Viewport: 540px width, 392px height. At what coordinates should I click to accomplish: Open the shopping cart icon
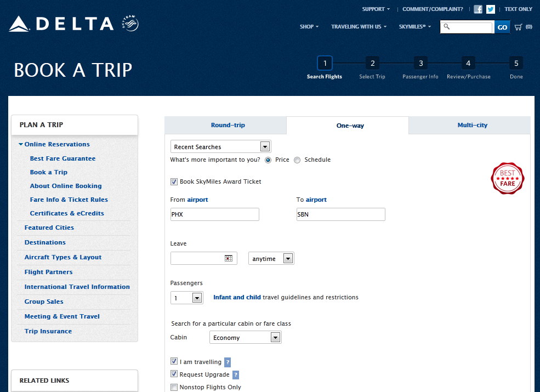(x=518, y=27)
